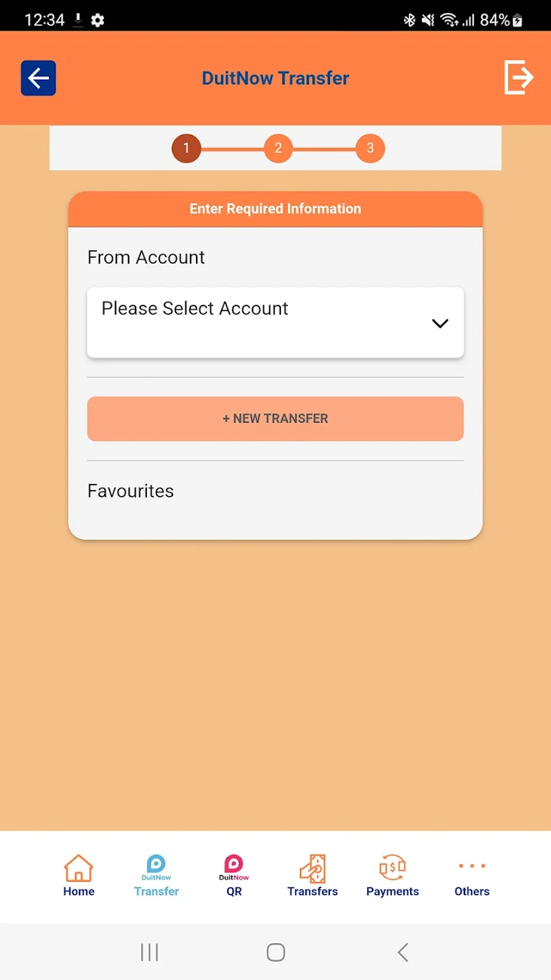Tap the dropdown chevron arrow
The width and height of the screenshot is (551, 980).
[440, 324]
